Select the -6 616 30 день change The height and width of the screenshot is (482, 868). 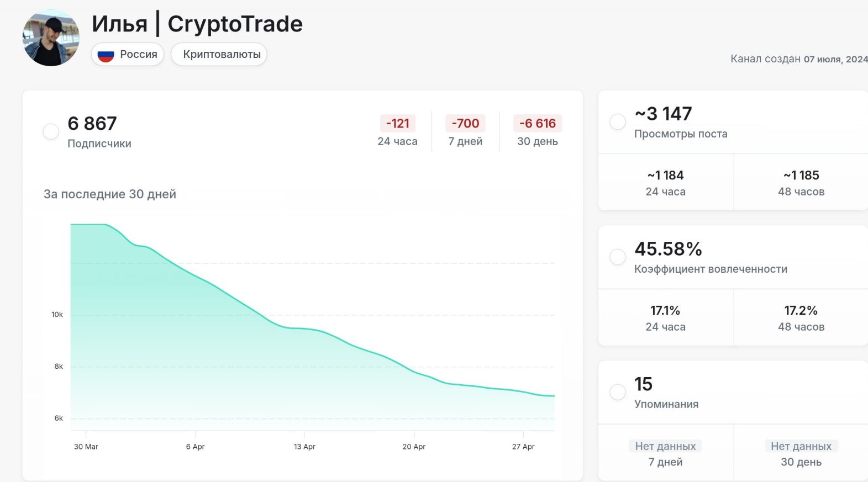tap(537, 131)
